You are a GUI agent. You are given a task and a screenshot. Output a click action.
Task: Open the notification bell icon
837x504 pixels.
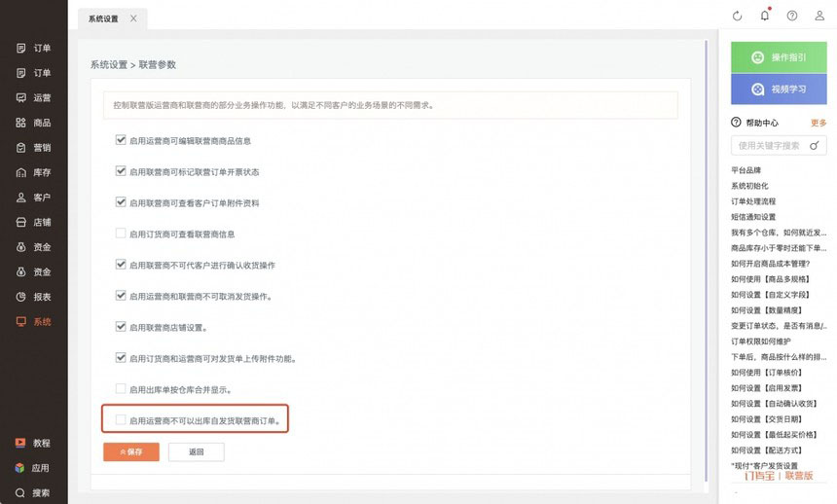(765, 16)
